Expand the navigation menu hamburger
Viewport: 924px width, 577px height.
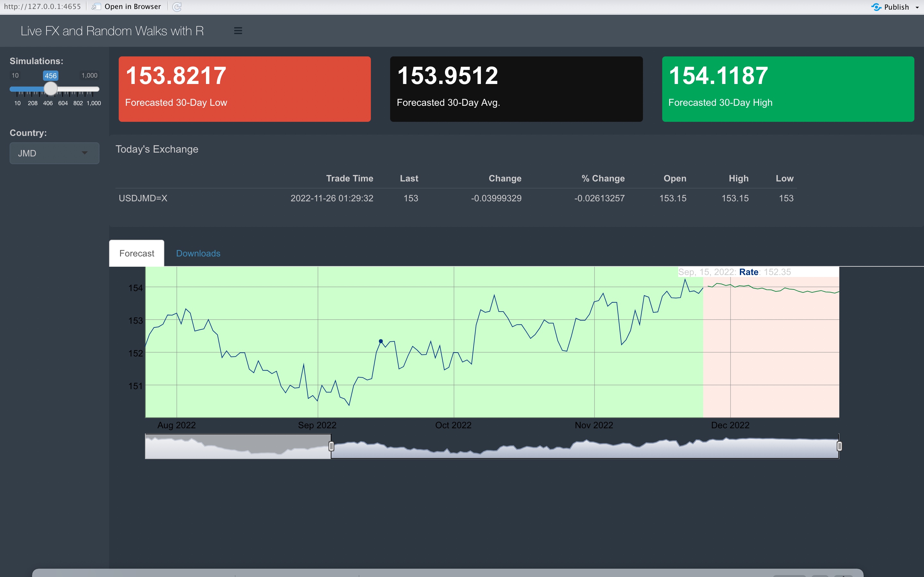click(238, 30)
